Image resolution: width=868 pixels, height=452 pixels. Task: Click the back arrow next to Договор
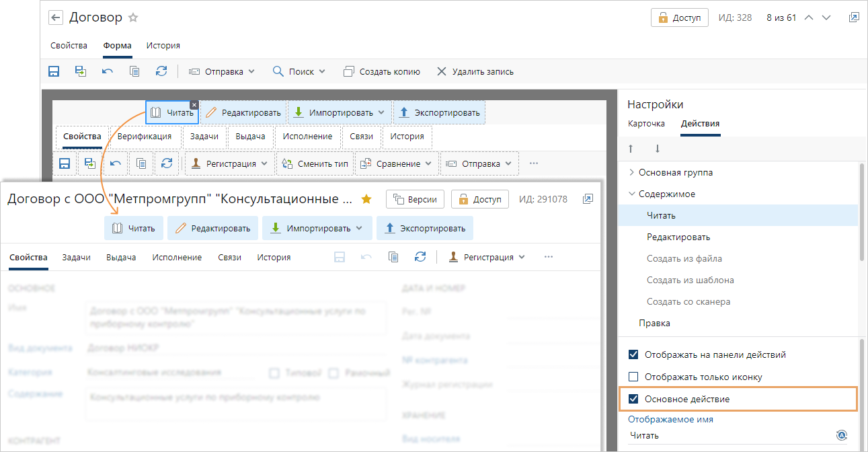56,17
